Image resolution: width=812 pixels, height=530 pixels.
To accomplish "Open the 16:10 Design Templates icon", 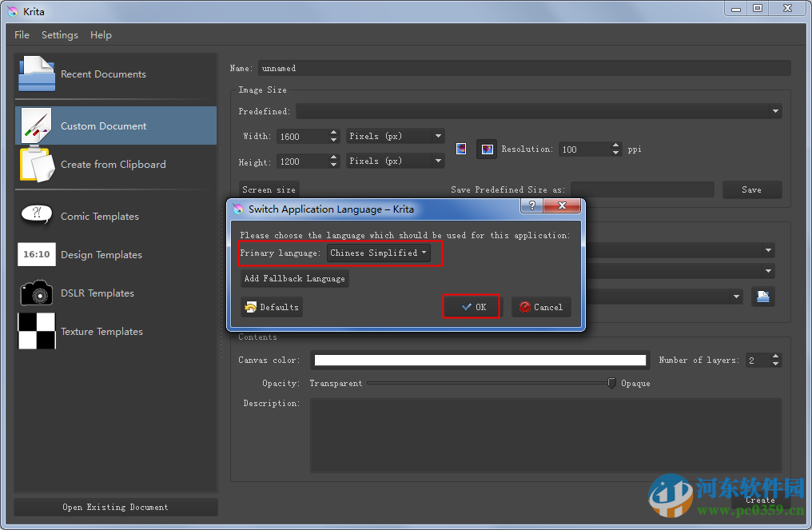I will tap(37, 254).
